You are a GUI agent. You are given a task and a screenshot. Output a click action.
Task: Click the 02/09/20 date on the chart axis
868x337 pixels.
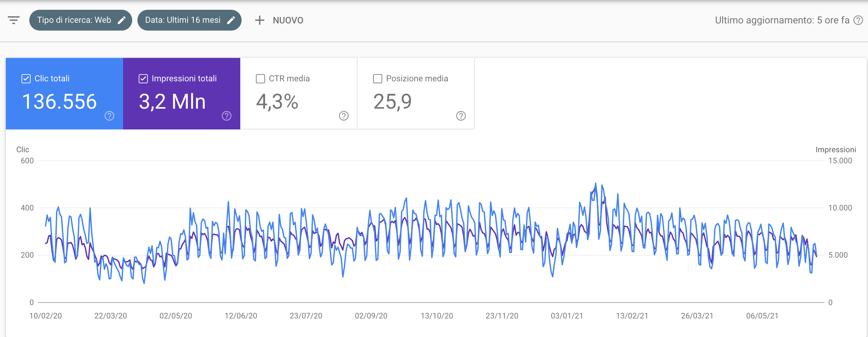point(371,316)
